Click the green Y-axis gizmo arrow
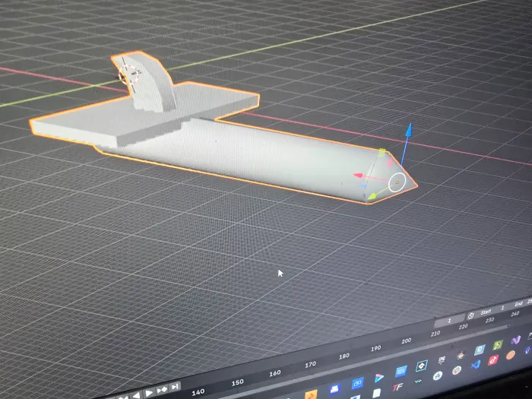Image resolution: width=532 pixels, height=399 pixels. [x=372, y=196]
